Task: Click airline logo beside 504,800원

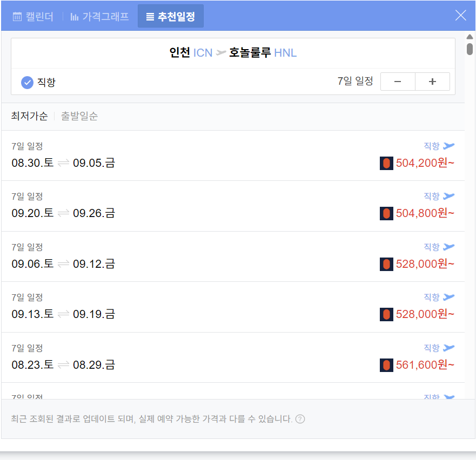Action: click(386, 214)
